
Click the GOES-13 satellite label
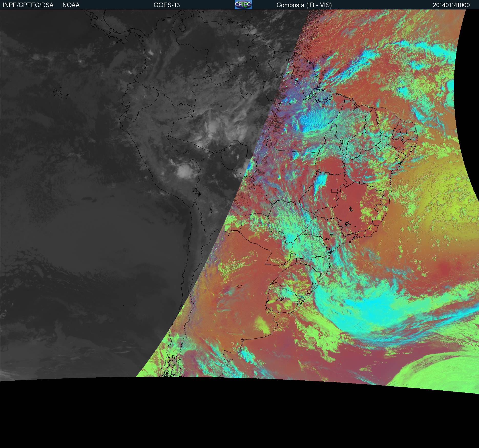[167, 5]
